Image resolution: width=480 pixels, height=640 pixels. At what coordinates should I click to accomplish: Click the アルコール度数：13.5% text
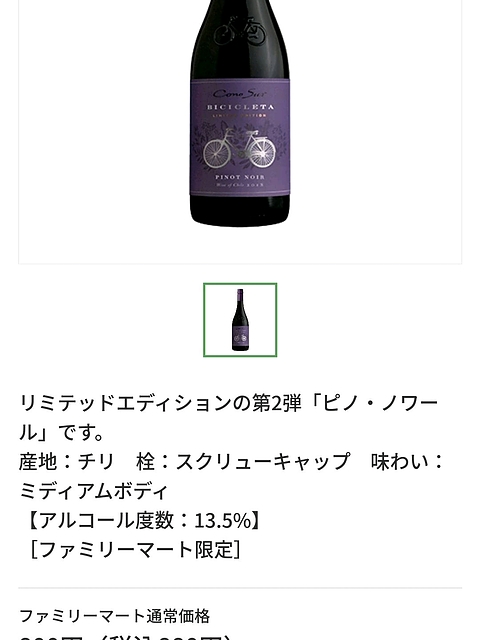click(144, 520)
